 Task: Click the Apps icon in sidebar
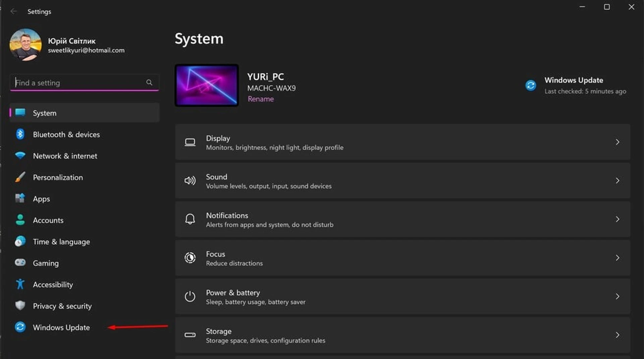[20, 198]
